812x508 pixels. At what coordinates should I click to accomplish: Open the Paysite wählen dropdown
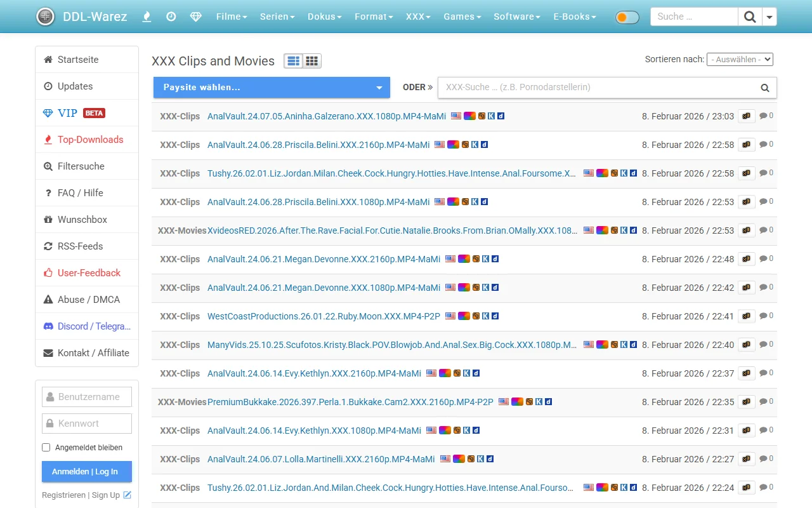pos(272,87)
